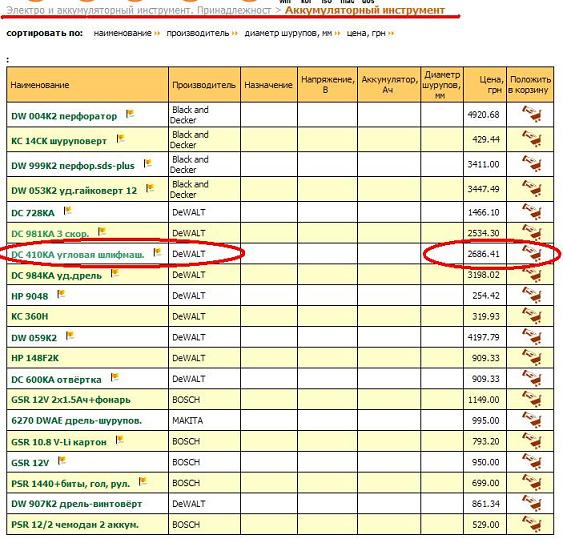563x543 pixels.
Task: Add KC 360H to the cart
Action: (531, 316)
